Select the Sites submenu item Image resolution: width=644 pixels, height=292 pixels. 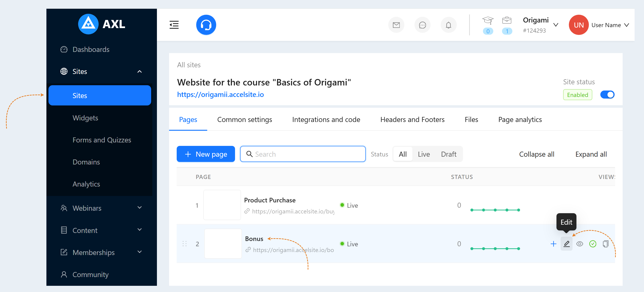click(x=100, y=95)
